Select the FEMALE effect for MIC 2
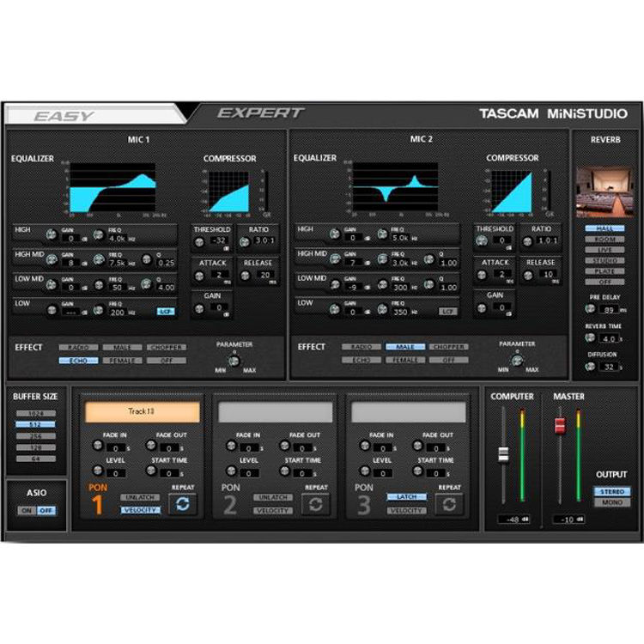The height and width of the screenshot is (644, 644). coord(405,360)
